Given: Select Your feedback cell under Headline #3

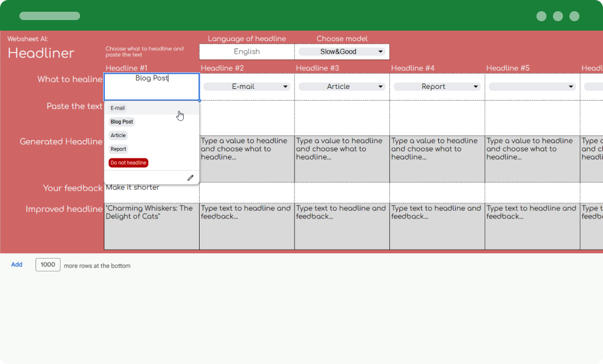Looking at the screenshot, I should [x=342, y=192].
